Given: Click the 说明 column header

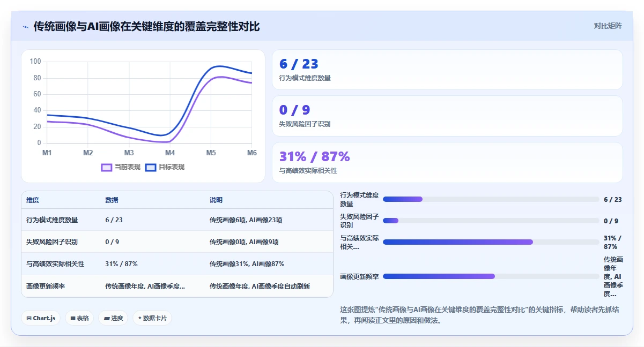Looking at the screenshot, I should [216, 200].
